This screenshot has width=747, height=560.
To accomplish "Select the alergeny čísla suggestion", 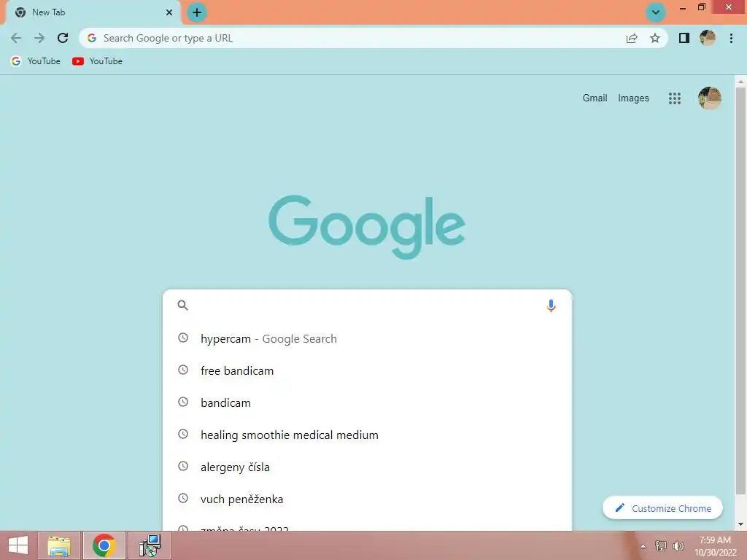I will coord(367,467).
